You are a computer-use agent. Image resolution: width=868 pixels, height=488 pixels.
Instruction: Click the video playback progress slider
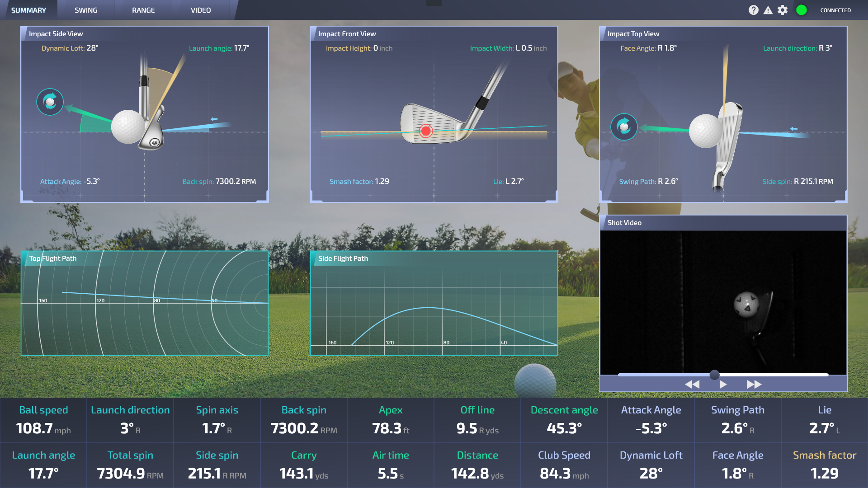(x=714, y=375)
